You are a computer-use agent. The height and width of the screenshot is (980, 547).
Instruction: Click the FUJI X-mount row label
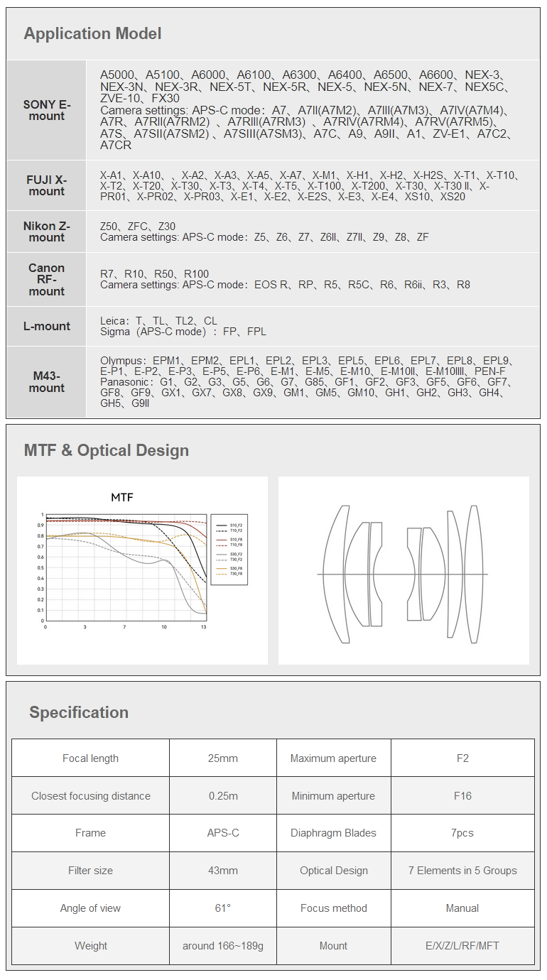tap(47, 185)
